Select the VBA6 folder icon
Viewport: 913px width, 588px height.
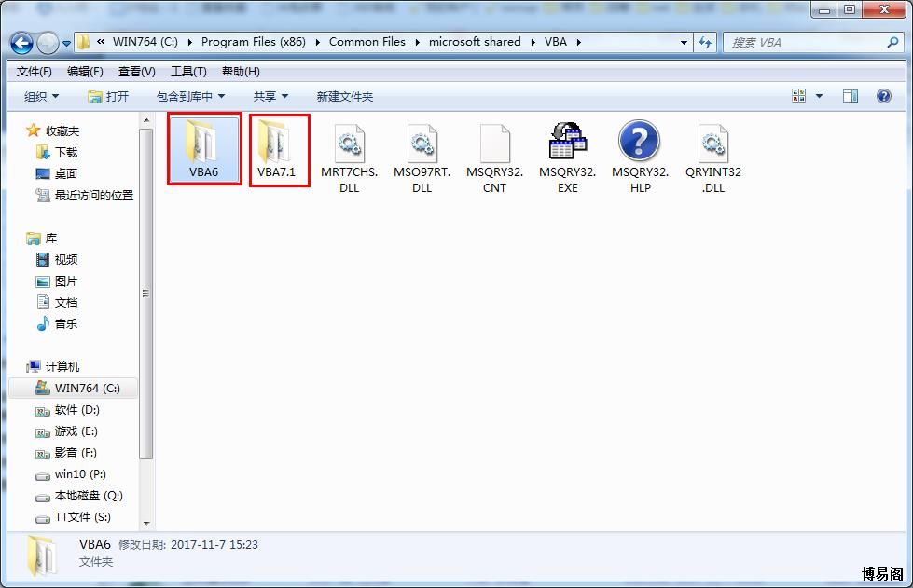pos(203,143)
